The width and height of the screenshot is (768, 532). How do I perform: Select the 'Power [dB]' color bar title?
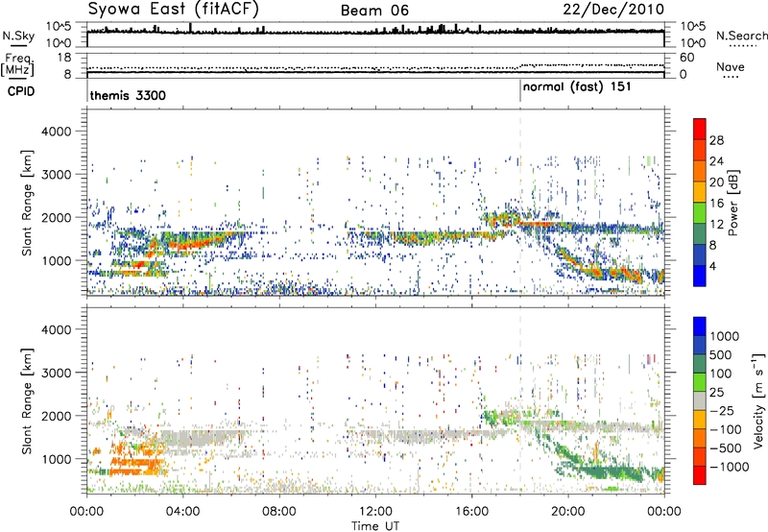point(733,203)
